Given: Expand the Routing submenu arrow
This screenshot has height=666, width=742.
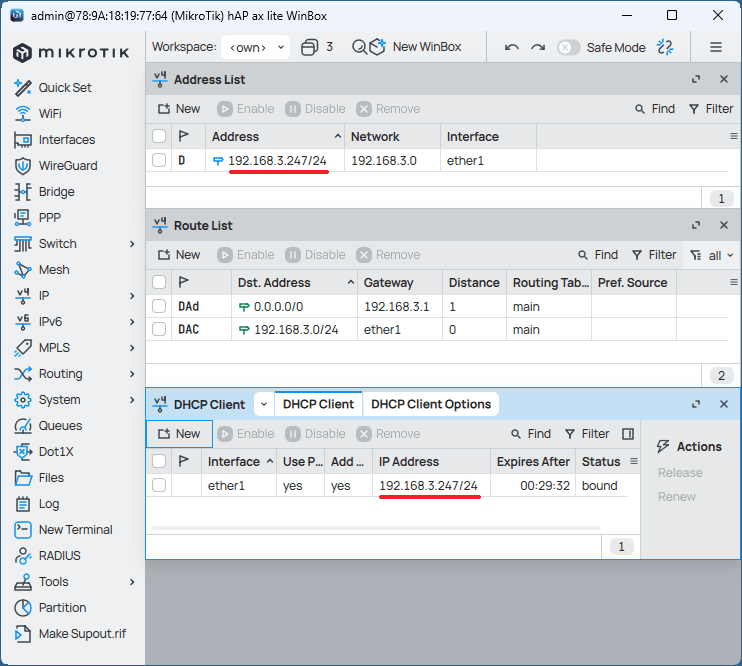Looking at the screenshot, I should tap(132, 374).
